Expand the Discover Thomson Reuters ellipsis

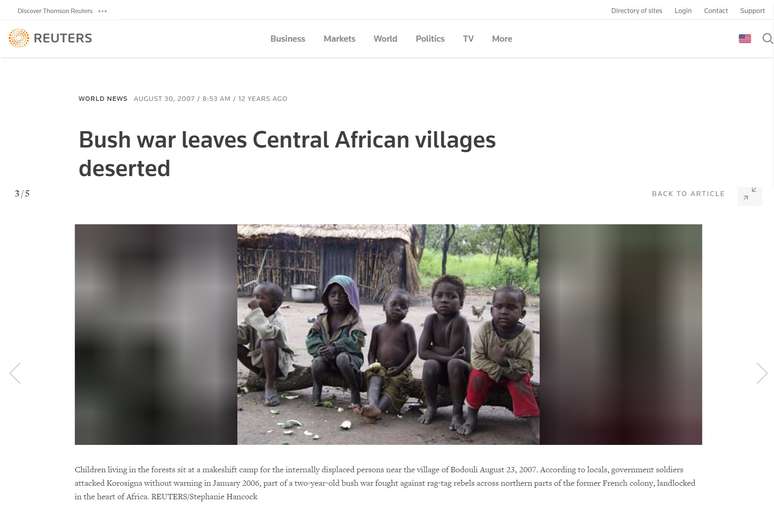tap(102, 11)
